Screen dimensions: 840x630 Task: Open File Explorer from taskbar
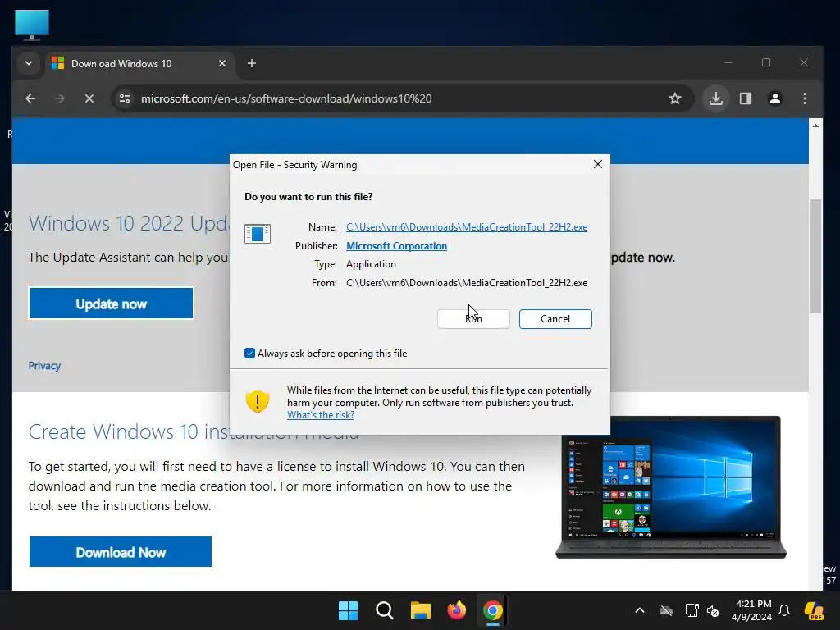tap(421, 610)
